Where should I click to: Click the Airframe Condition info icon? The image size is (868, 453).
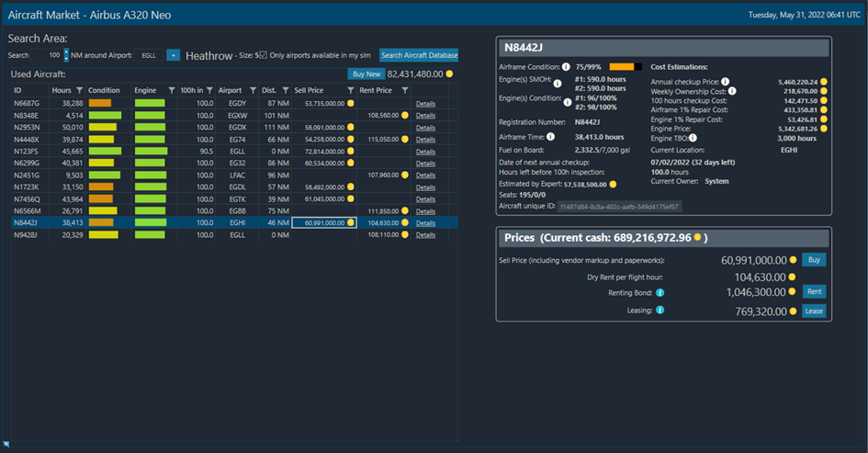566,67
